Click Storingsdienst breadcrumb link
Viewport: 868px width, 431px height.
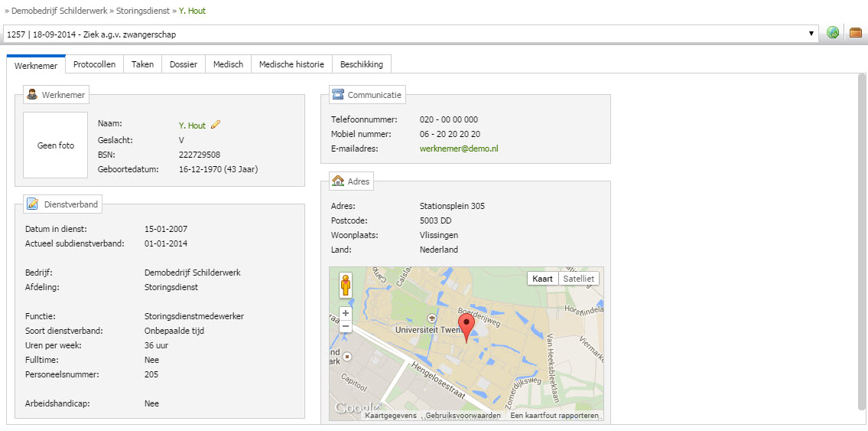coord(143,11)
